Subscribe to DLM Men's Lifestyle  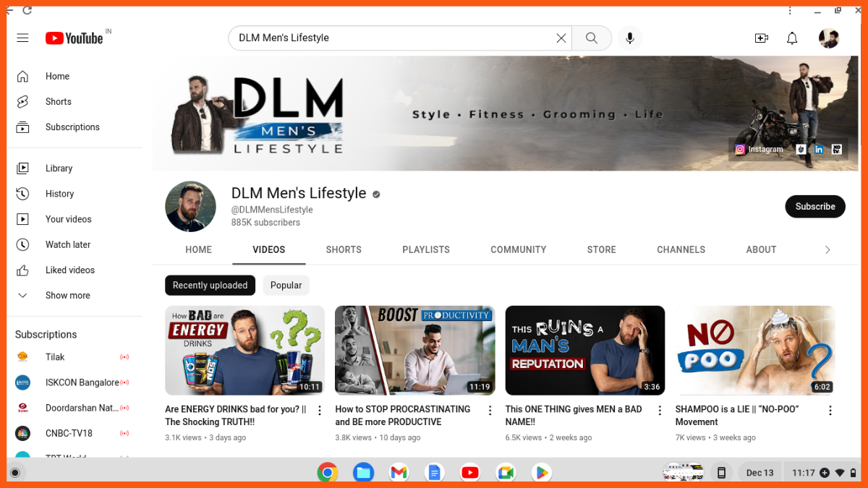815,206
